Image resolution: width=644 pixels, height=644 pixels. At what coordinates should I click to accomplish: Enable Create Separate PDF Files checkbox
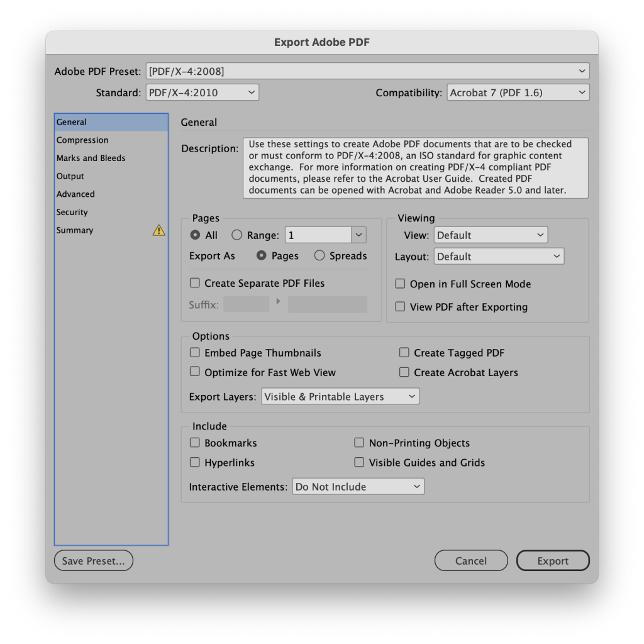[195, 283]
